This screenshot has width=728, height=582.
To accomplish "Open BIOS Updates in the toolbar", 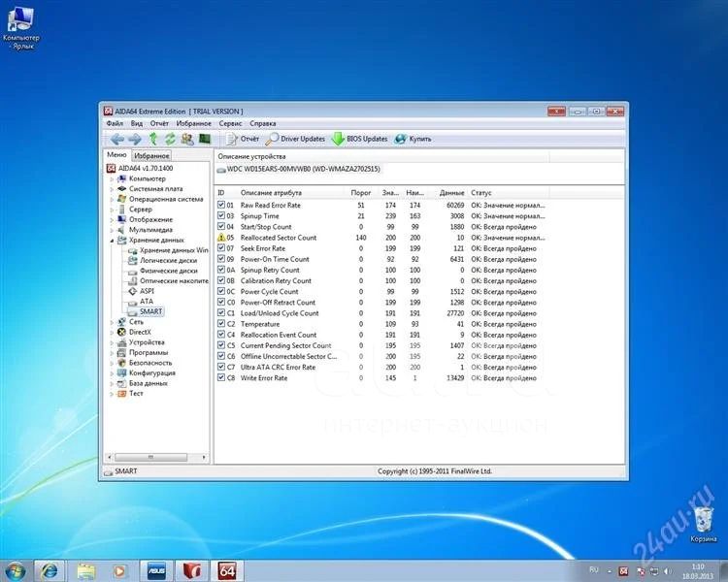I will click(360, 139).
